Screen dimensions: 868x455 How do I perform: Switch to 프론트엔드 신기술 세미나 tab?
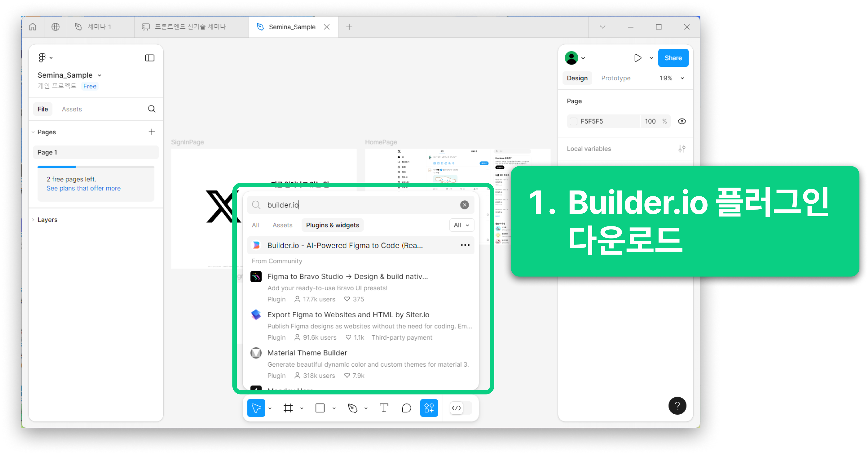[x=191, y=27]
